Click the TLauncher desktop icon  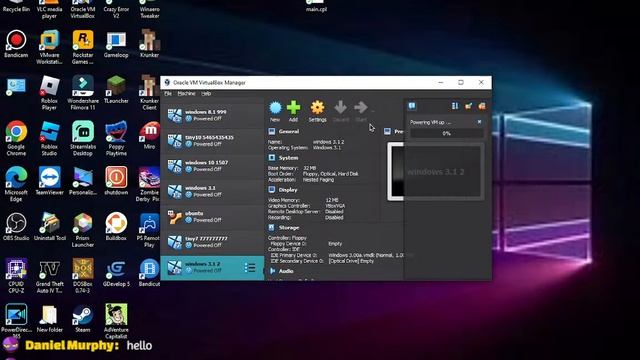pyautogui.click(x=116, y=90)
